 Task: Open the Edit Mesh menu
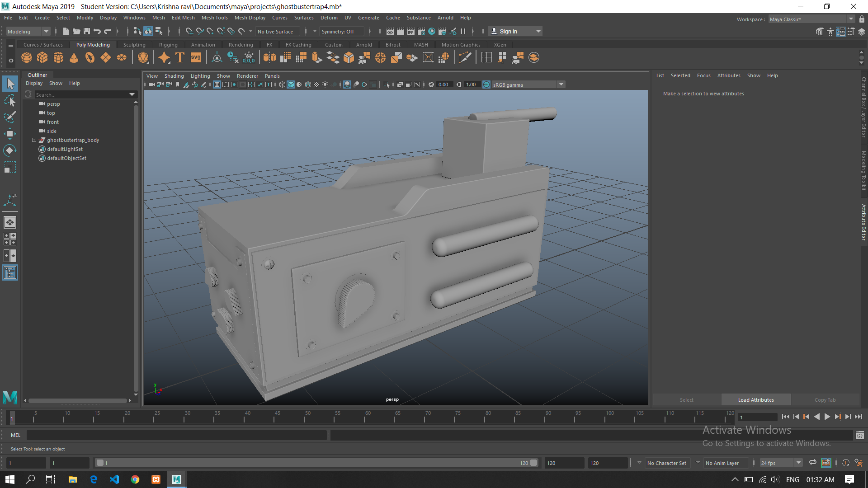[183, 18]
